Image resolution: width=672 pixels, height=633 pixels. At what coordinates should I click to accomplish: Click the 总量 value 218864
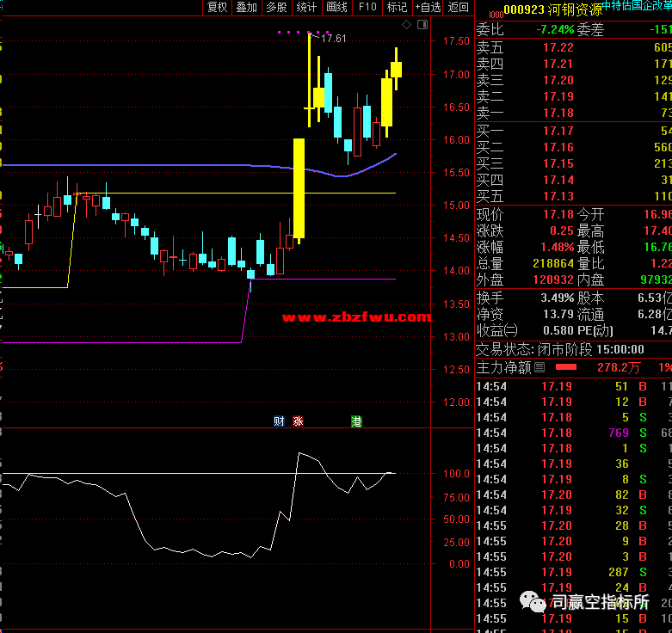pos(553,263)
